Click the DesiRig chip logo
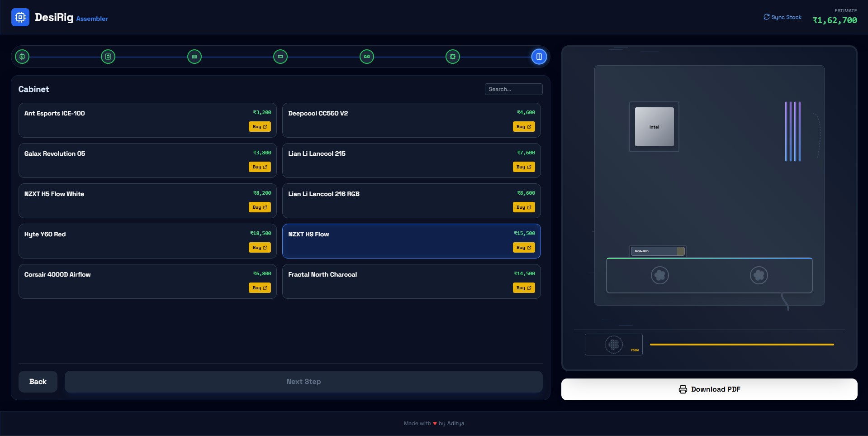The height and width of the screenshot is (436, 868). tap(20, 17)
